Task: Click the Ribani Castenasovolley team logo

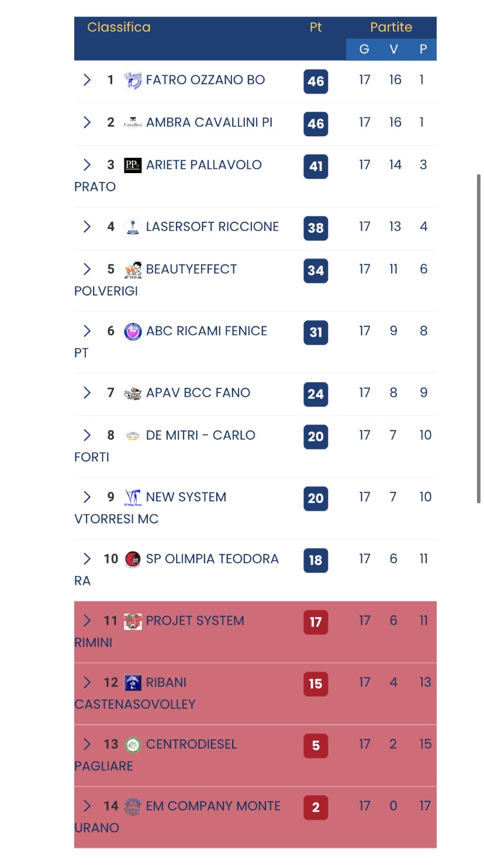Action: [133, 683]
